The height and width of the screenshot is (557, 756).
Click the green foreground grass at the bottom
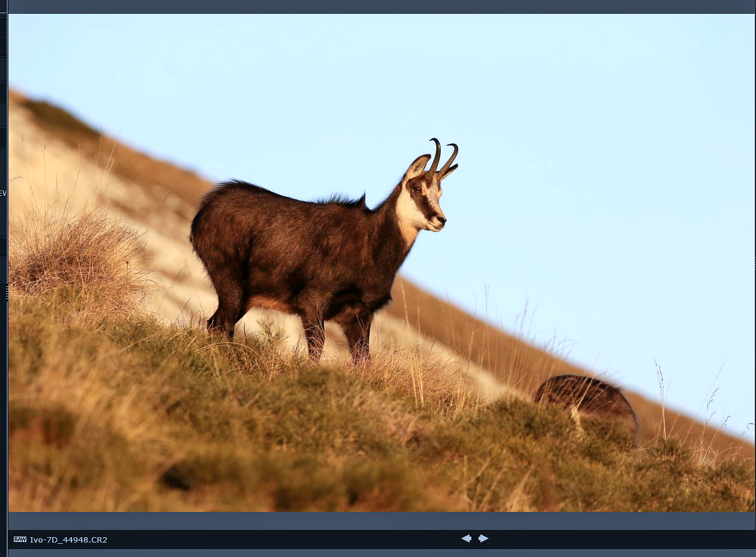(x=240, y=457)
